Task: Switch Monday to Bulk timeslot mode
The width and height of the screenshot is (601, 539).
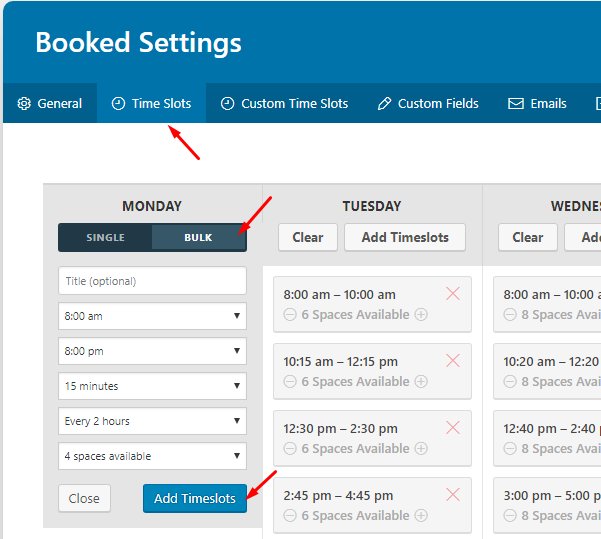Action: (x=198, y=237)
